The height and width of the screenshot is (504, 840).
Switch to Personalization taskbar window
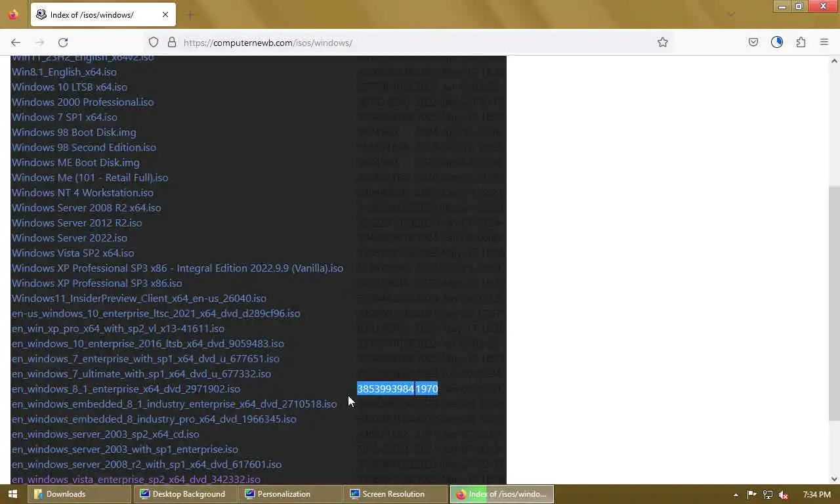tap(291, 494)
